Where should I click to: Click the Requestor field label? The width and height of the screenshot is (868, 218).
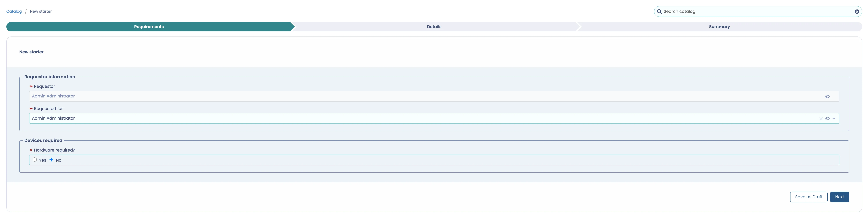pos(44,87)
